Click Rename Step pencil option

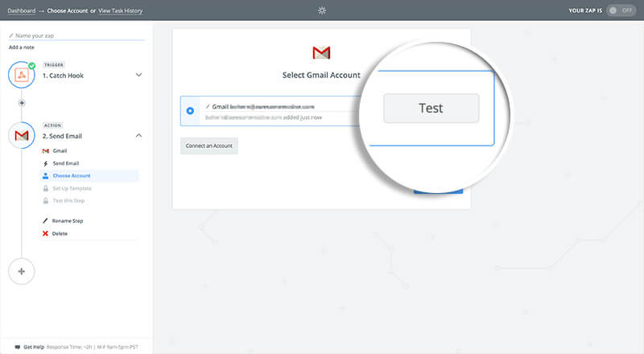click(x=63, y=221)
